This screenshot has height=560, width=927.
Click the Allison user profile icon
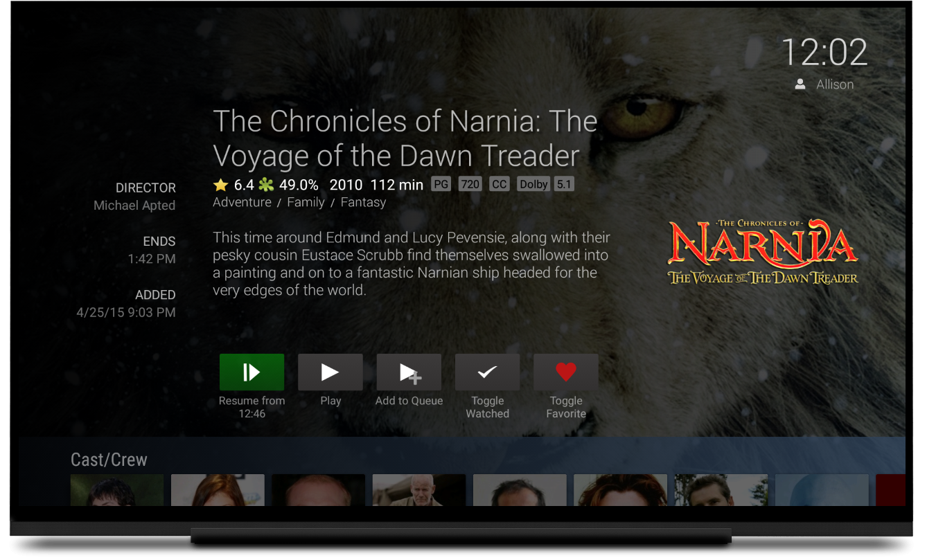click(800, 84)
